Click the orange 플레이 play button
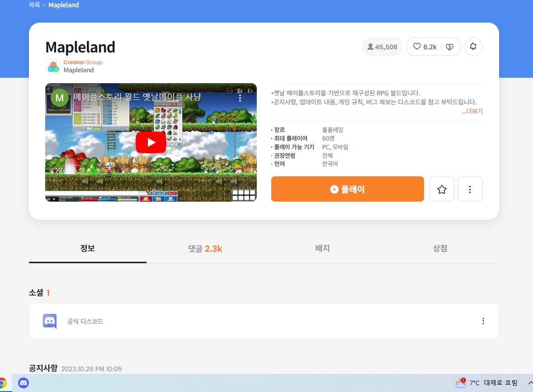Viewport: 533px width, 392px height. pos(347,189)
